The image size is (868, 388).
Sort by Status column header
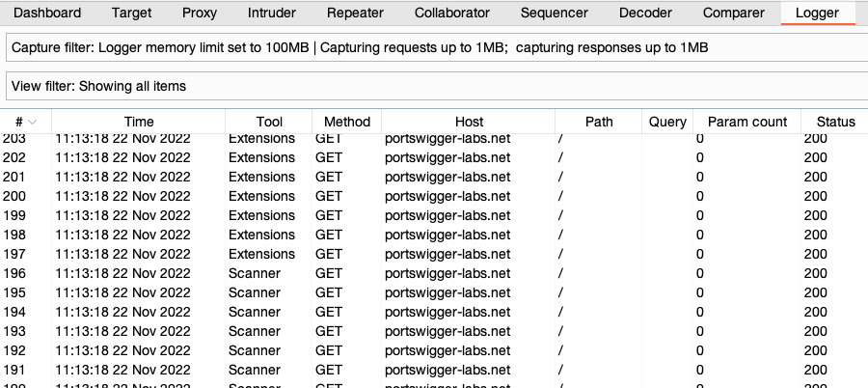[835, 122]
